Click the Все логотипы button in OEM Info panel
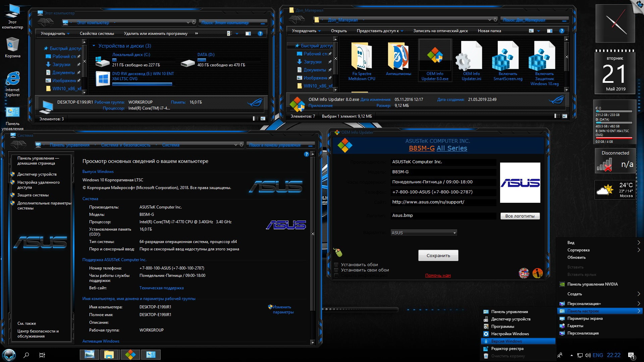This screenshot has width=644, height=362. point(520,216)
